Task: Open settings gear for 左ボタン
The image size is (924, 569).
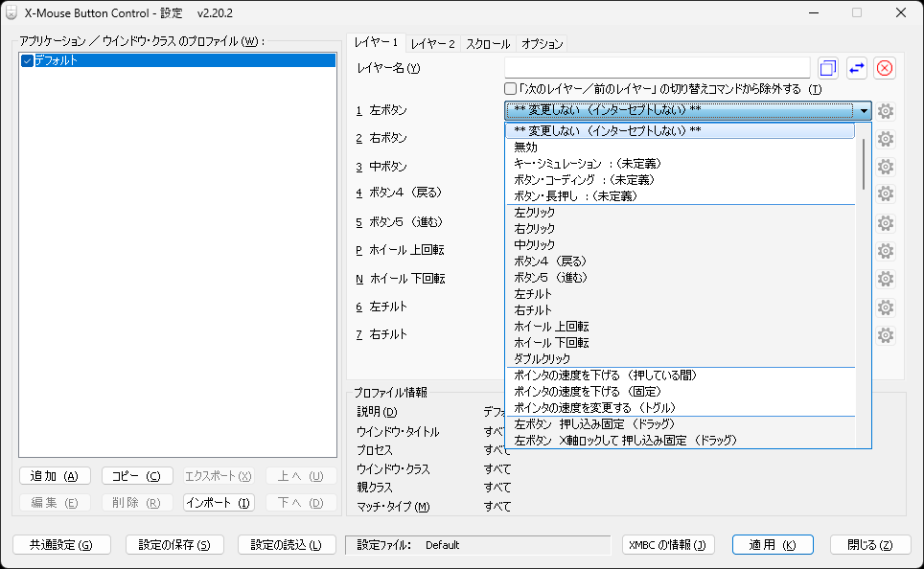Action: click(x=884, y=110)
